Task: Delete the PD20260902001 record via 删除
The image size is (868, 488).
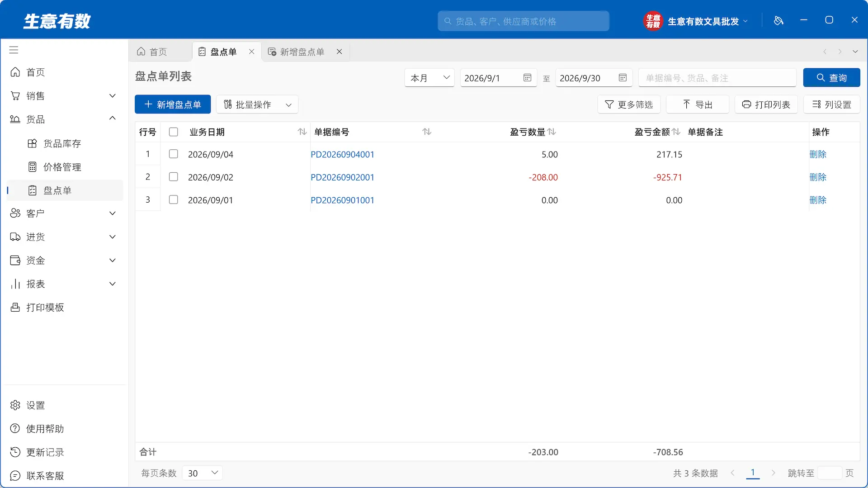Action: click(818, 177)
